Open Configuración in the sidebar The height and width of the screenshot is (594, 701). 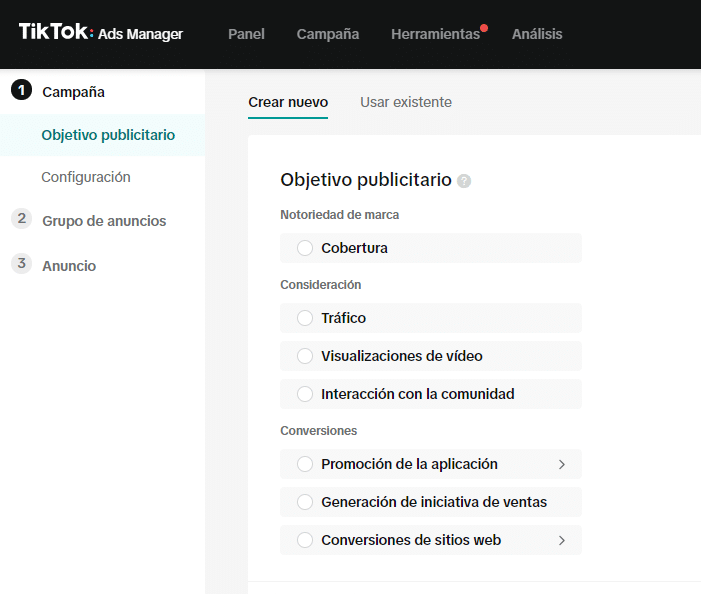tap(86, 177)
